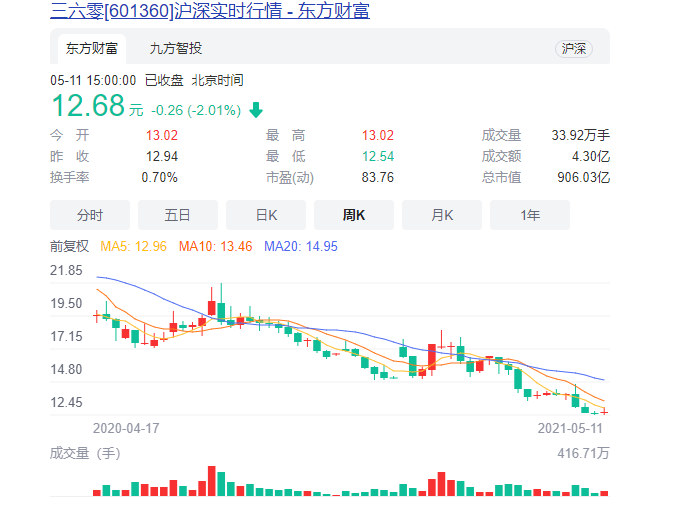The height and width of the screenshot is (508, 691).
Task: Show the 月K monthly chart
Action: tap(442, 215)
